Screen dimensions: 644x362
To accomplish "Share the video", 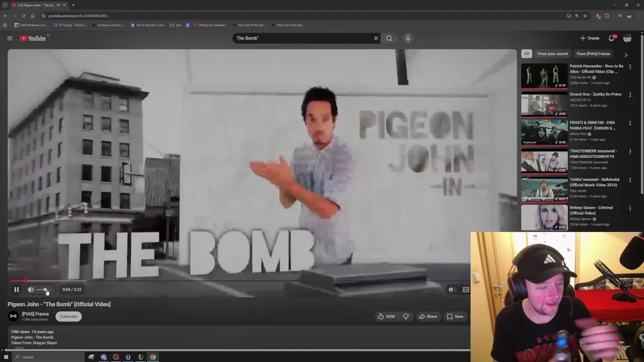I will coord(428,316).
